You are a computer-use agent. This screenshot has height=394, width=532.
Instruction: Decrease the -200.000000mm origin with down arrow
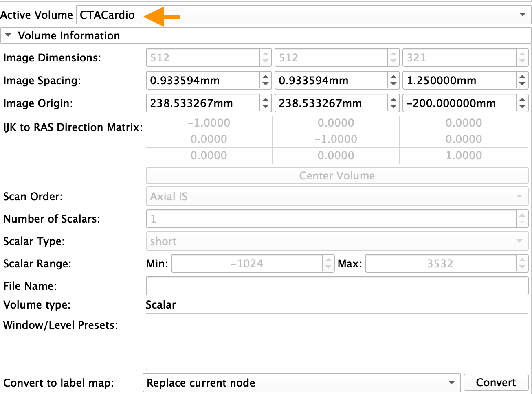click(x=522, y=107)
